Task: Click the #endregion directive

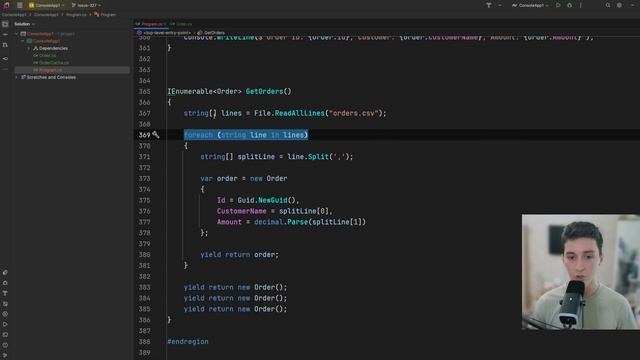Action: click(x=188, y=342)
